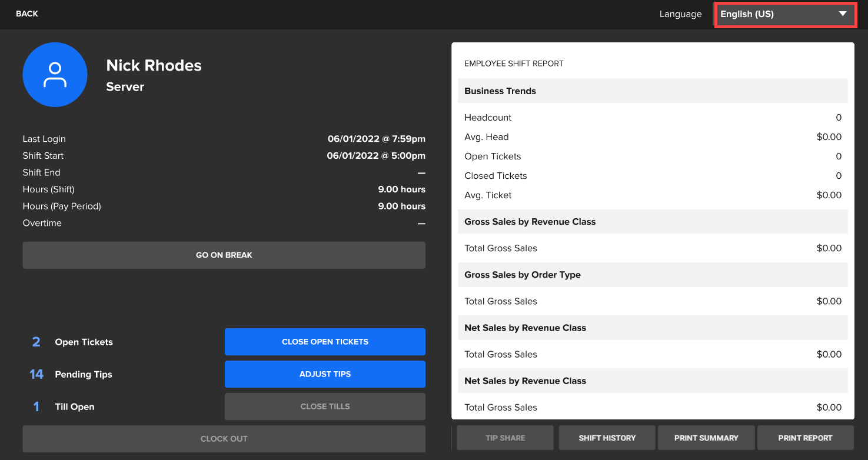Select the Business Trends section header
Screen dimensions: 868x460
pyautogui.click(x=500, y=91)
